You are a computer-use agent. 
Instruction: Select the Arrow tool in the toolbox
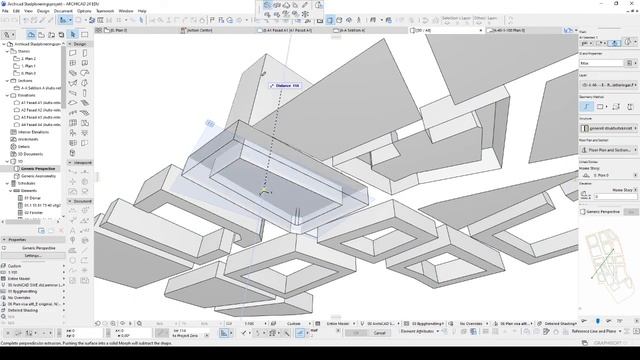(73, 34)
